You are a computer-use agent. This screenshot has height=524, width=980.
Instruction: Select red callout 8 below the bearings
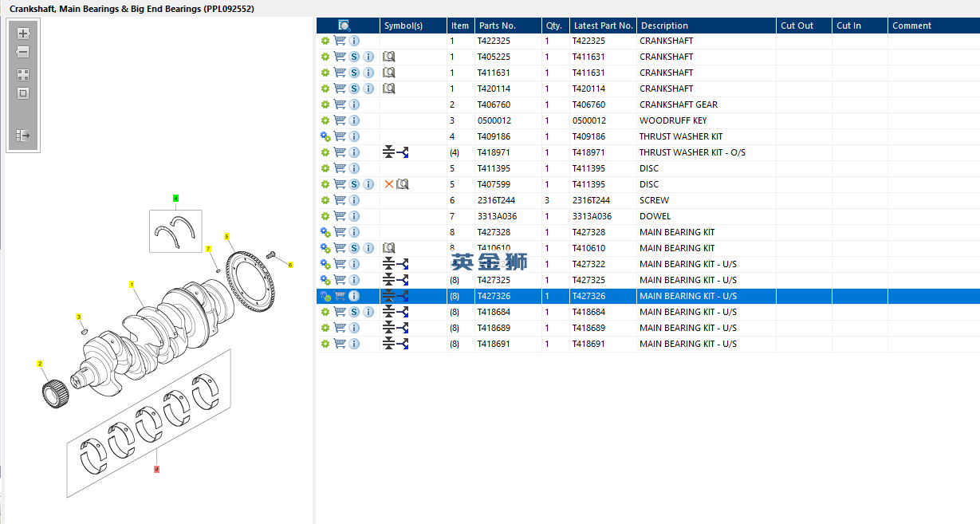click(x=156, y=470)
